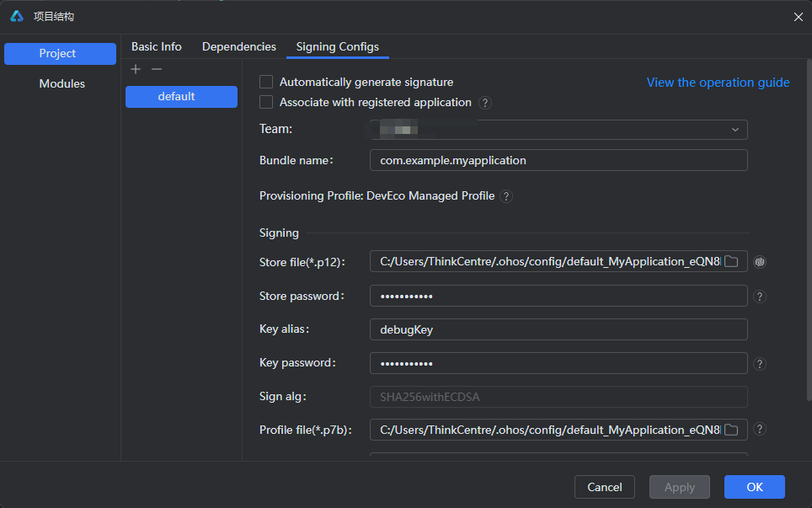812x508 pixels.
Task: Focus the Key password field
Action: pyautogui.click(x=558, y=363)
